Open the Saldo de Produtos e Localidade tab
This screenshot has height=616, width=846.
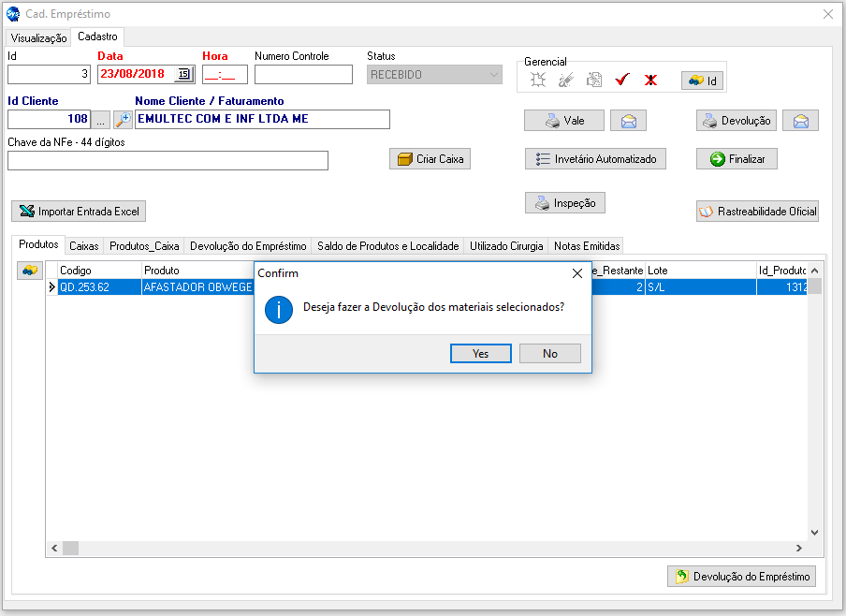tap(388, 246)
